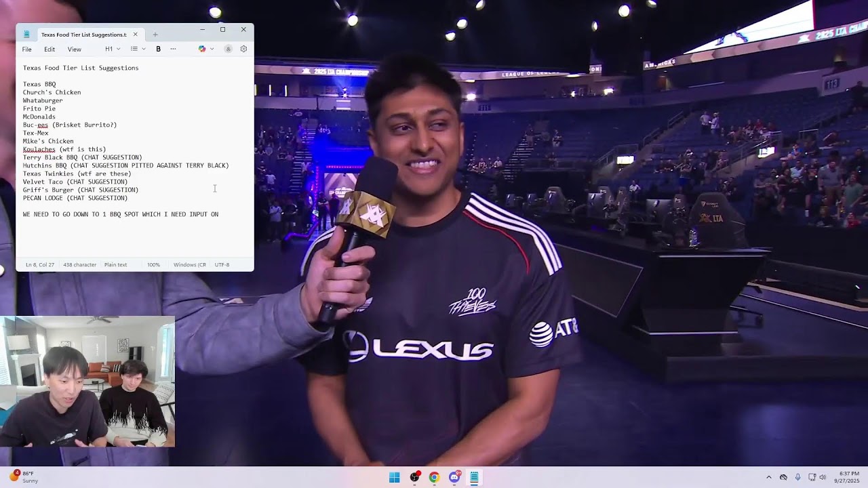Click the line 'PECAN LODGE (CHAT SUGGESTION)'
The image size is (868, 488).
[x=75, y=198]
